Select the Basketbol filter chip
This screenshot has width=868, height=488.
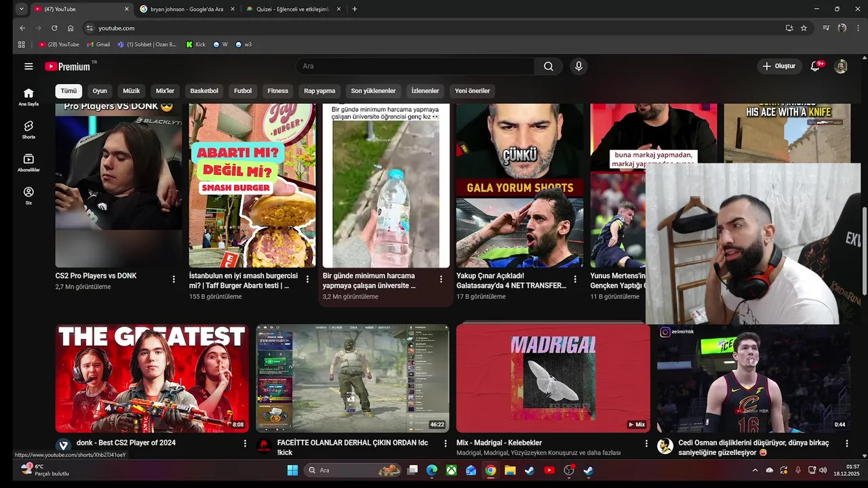pos(204,91)
